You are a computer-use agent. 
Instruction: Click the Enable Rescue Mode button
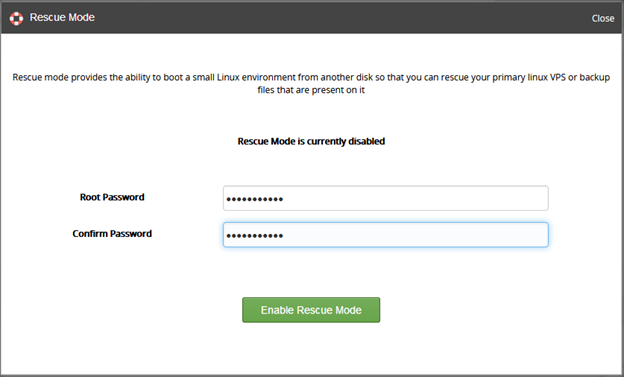click(x=311, y=310)
